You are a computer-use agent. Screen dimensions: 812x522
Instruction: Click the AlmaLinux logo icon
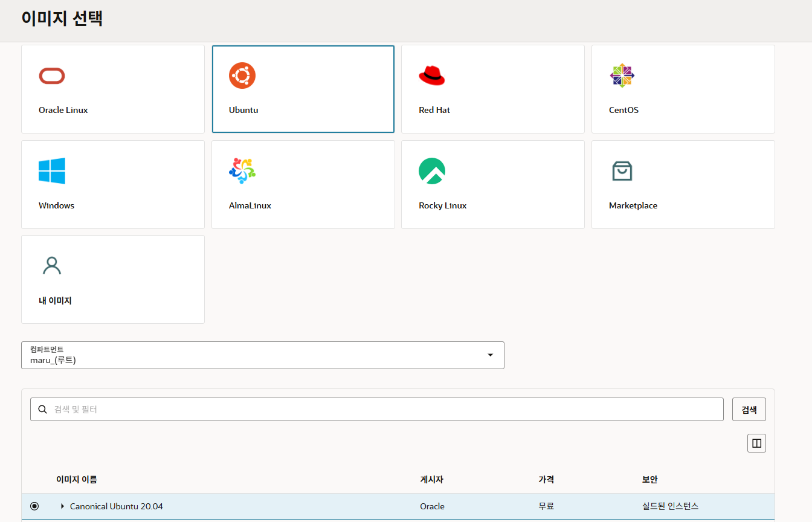pos(242,171)
